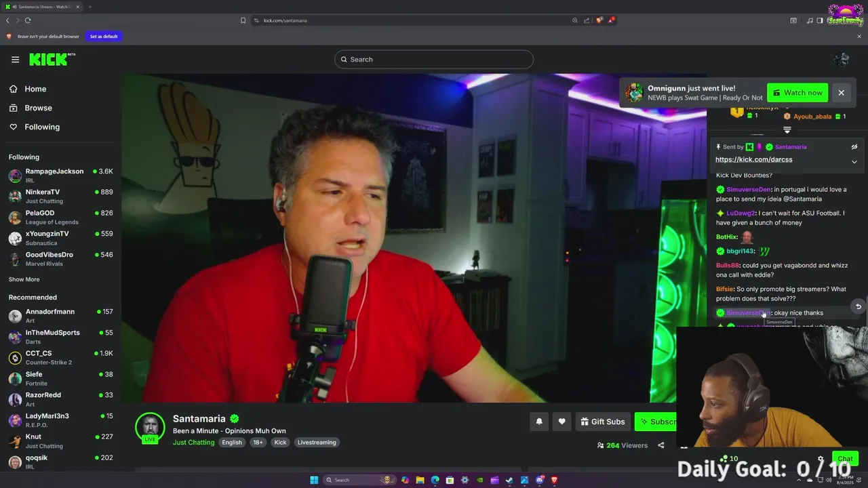Open Discord from the taskbar
This screenshot has height=488, width=868.
click(x=540, y=480)
